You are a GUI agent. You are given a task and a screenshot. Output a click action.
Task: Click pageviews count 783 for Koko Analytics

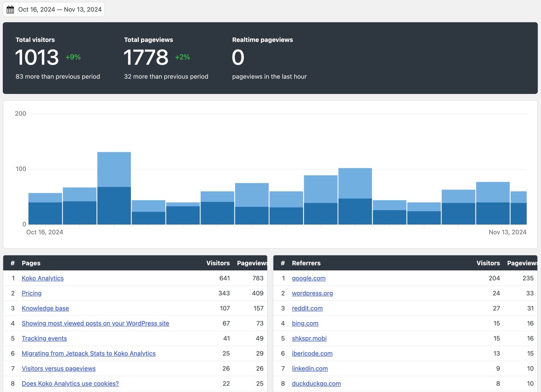pos(258,278)
